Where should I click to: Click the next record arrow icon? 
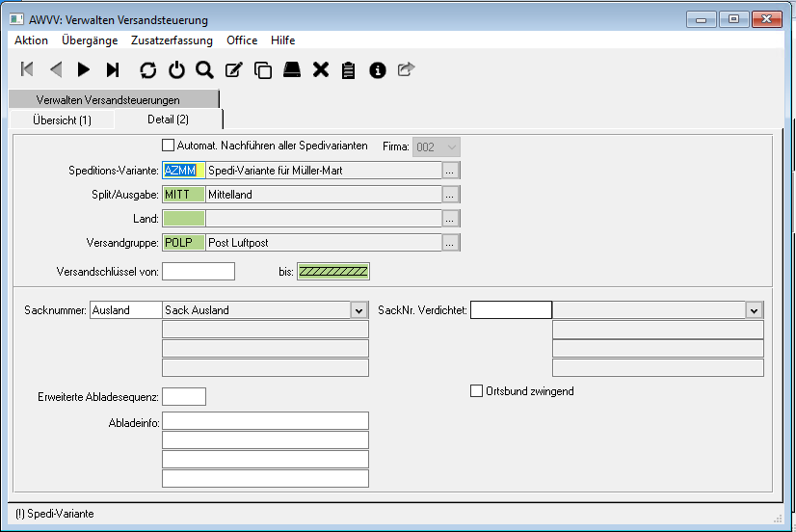pos(84,69)
